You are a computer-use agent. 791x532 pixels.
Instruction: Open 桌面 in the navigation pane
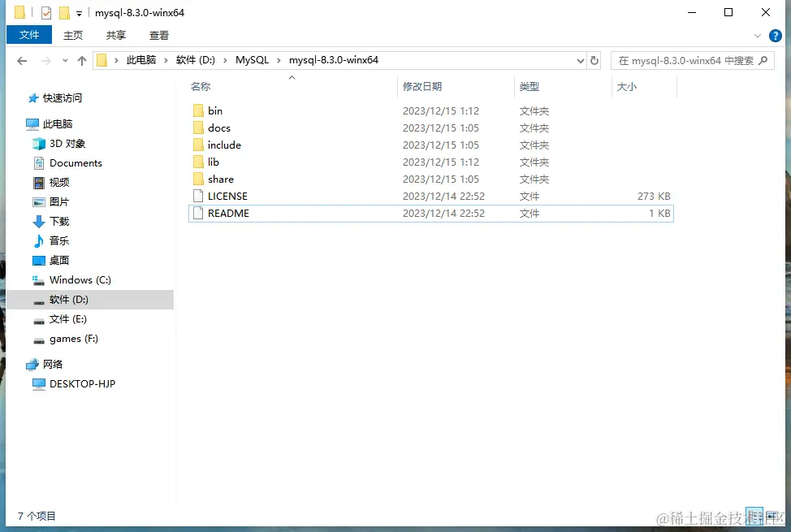pyautogui.click(x=59, y=261)
